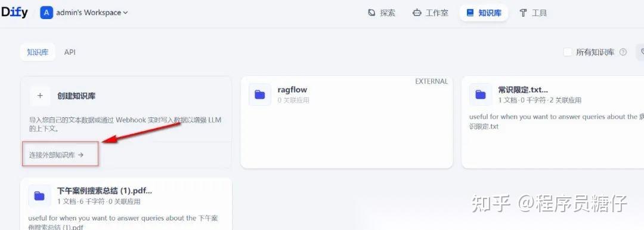Image resolution: width=644 pixels, height=230 pixels.
Task: Click the help icon beside 所有知识库
Action: click(623, 52)
